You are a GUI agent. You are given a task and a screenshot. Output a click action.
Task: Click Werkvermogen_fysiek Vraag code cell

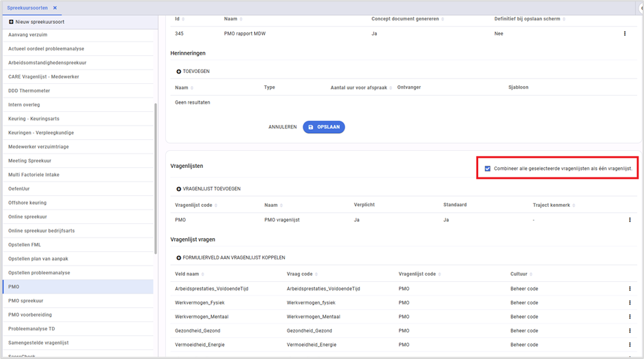311,303
